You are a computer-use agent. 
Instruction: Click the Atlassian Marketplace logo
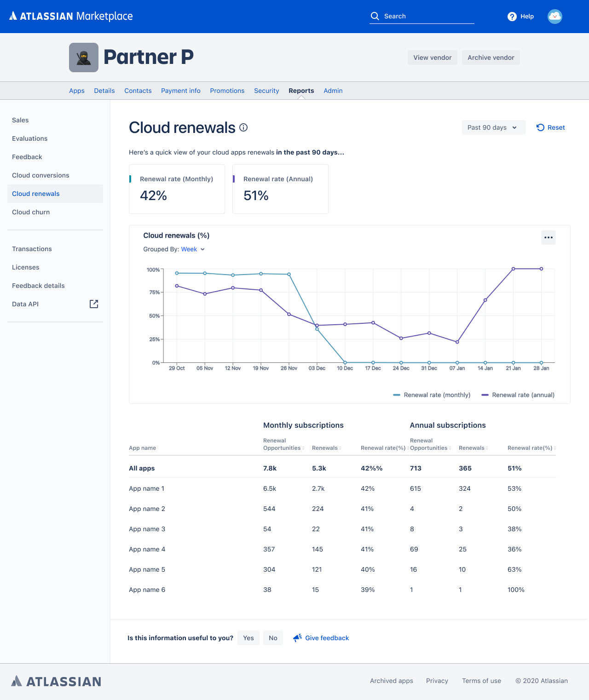(71, 16)
